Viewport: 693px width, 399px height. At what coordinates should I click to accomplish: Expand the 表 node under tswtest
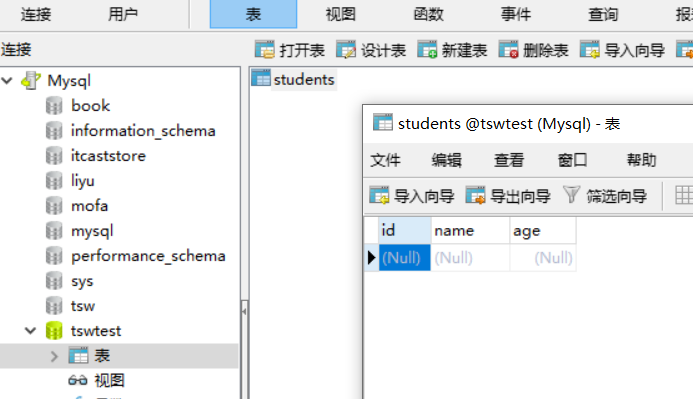[54, 356]
